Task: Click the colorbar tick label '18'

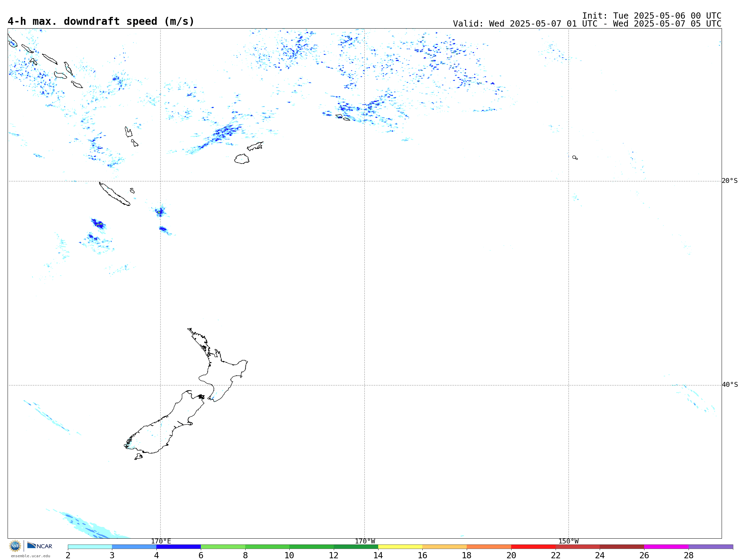Action: coord(467,555)
